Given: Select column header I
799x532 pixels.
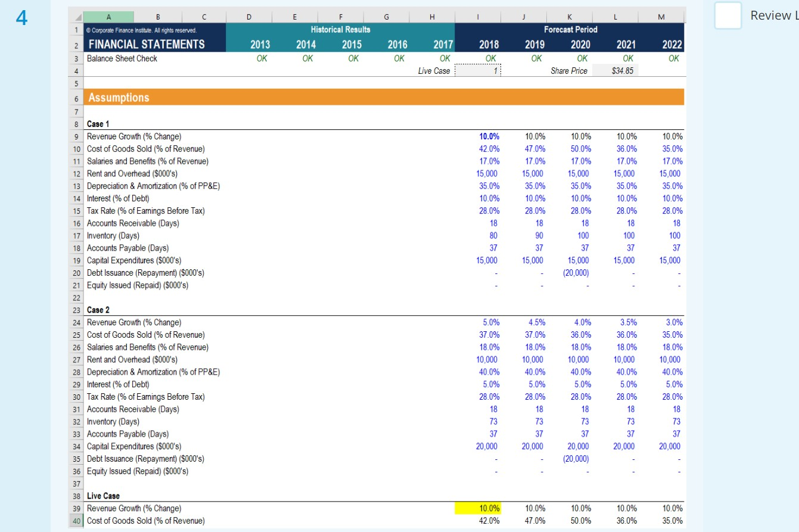Looking at the screenshot, I should [478, 18].
